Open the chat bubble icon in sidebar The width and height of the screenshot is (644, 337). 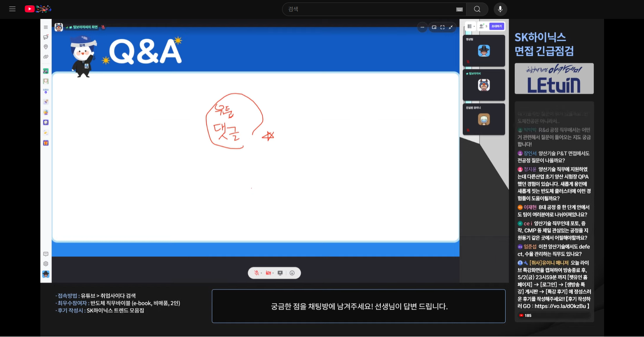46,254
